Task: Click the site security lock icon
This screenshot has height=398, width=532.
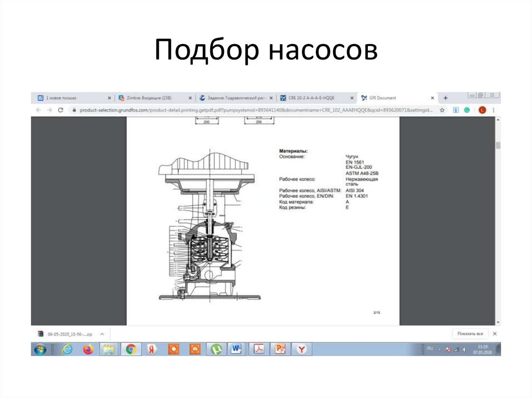Action: (x=74, y=110)
